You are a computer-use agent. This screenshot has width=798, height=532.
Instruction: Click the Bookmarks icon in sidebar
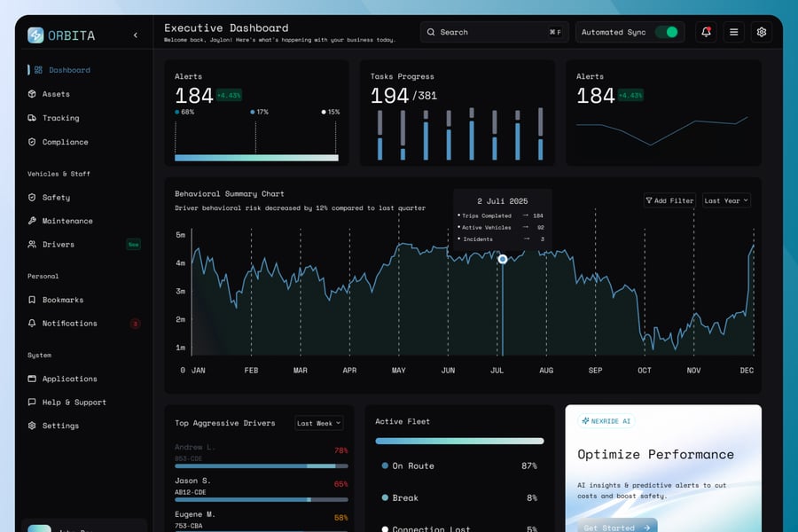pos(32,300)
